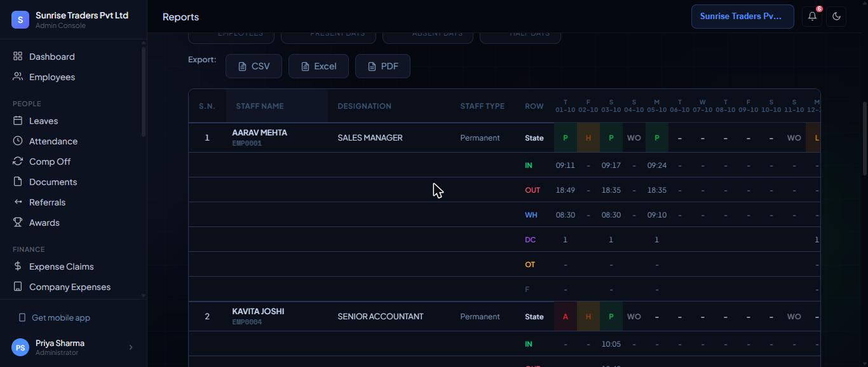Screen dimensions: 868x367
Task: Click the Company Expenses receipt icon
Action: point(18,287)
